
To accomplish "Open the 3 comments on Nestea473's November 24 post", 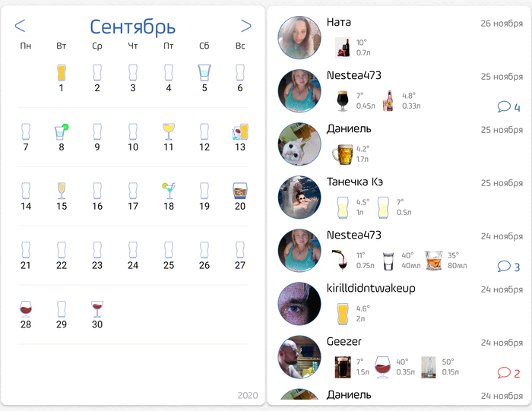I will tap(508, 267).
